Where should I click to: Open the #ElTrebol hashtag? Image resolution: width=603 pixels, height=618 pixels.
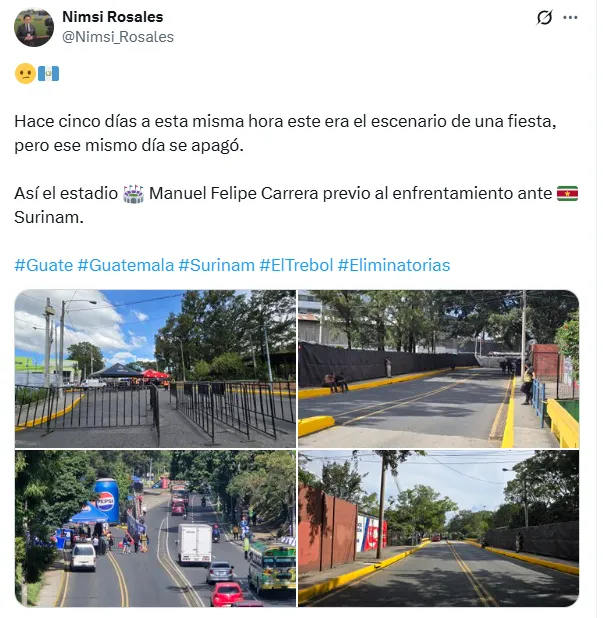(x=296, y=265)
